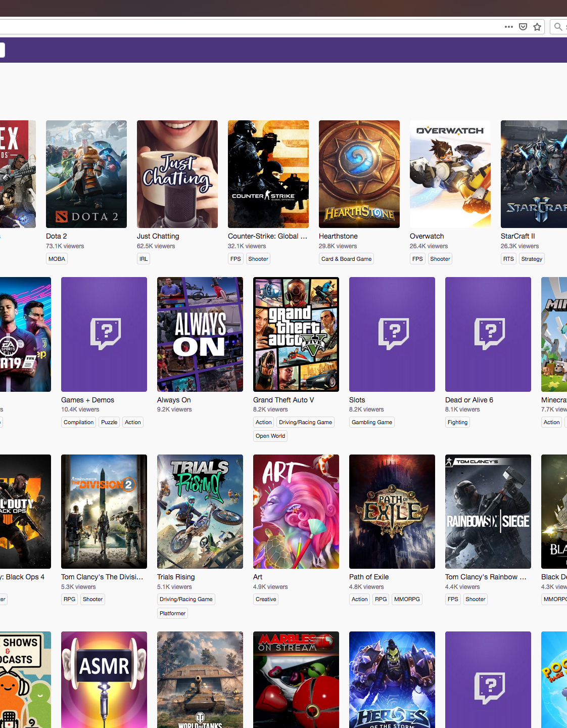This screenshot has width=567, height=728.
Task: Open the Path of Exile title link
Action: tap(369, 577)
